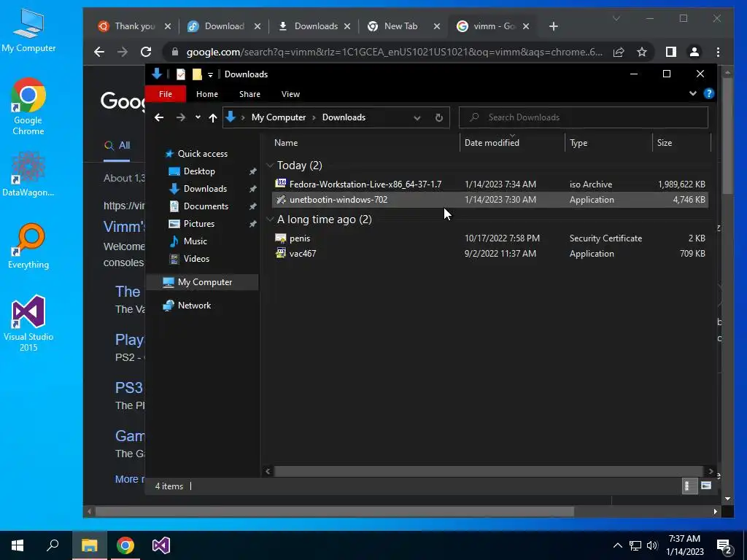
Task: Refresh the Downloads folder view
Action: pyautogui.click(x=438, y=117)
